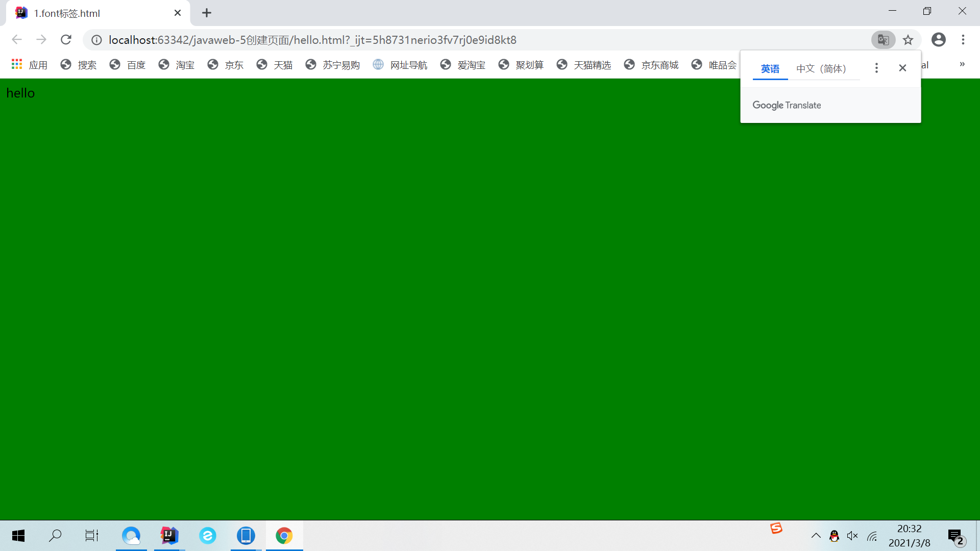This screenshot has height=551, width=980.
Task: Click the Windows search magnifier icon
Action: pyautogui.click(x=55, y=535)
